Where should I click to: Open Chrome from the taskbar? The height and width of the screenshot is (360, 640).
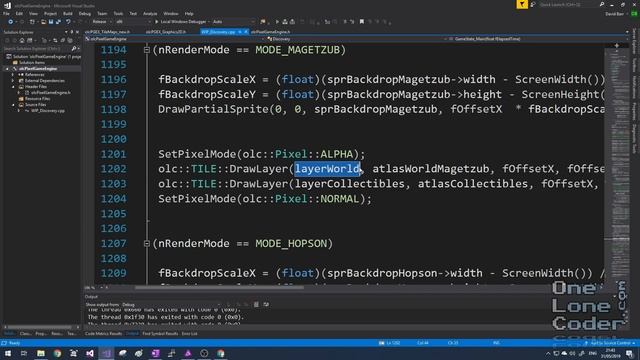57,353
